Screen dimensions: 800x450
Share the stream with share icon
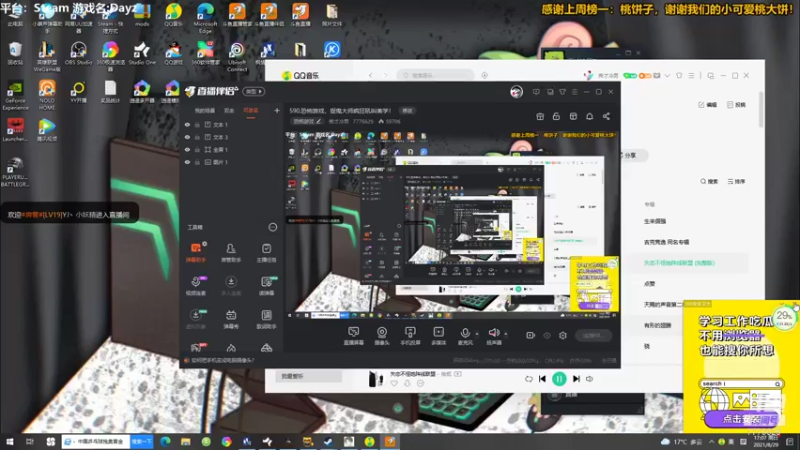606,116
